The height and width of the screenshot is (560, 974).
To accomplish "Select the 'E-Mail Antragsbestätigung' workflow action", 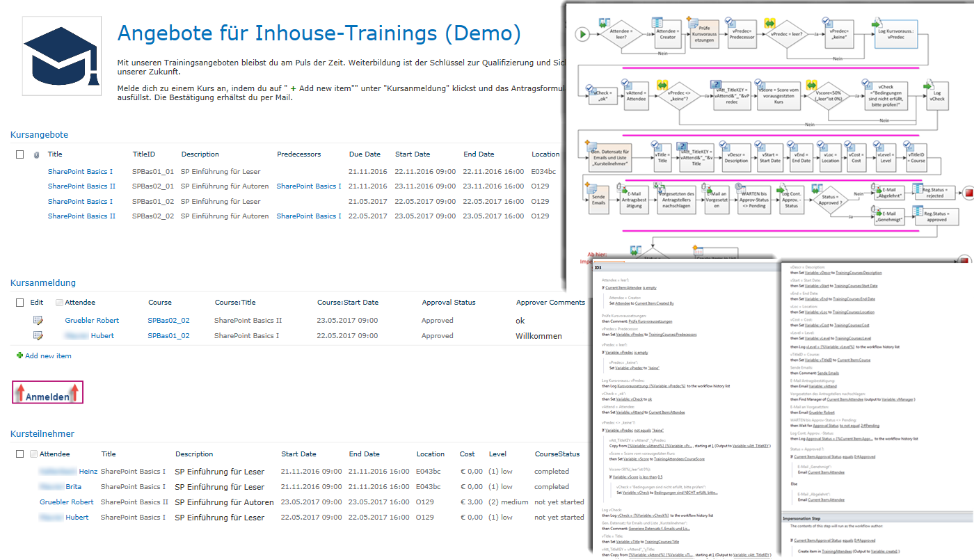I will click(634, 201).
